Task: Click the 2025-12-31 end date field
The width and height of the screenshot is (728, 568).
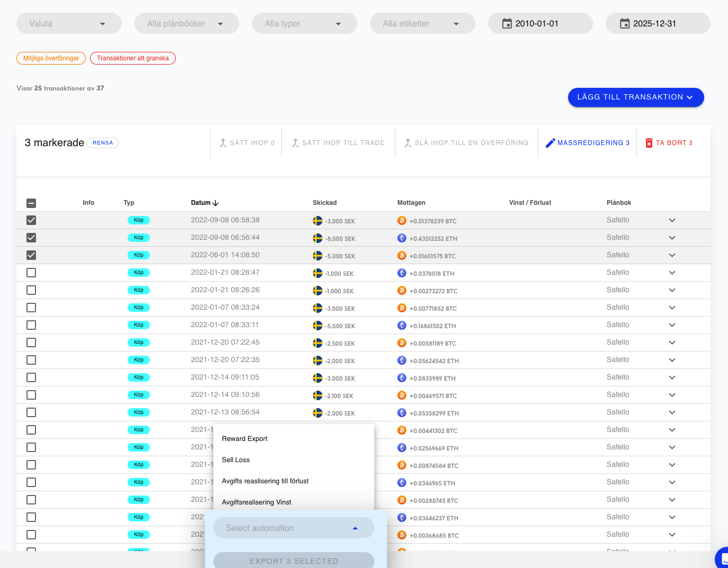Action: (x=658, y=23)
